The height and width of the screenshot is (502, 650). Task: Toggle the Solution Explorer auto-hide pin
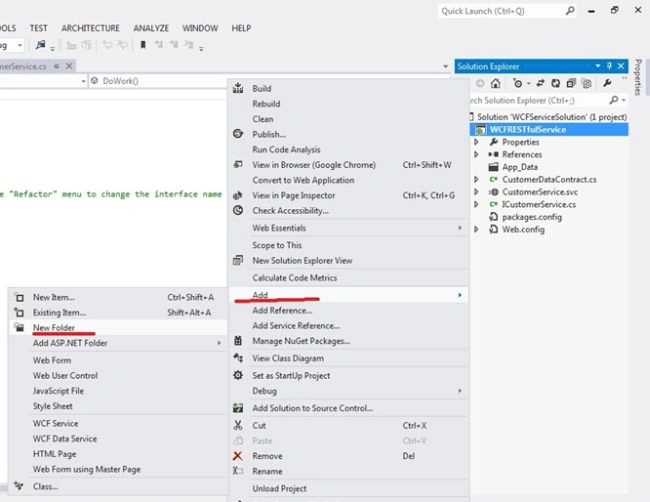point(609,66)
